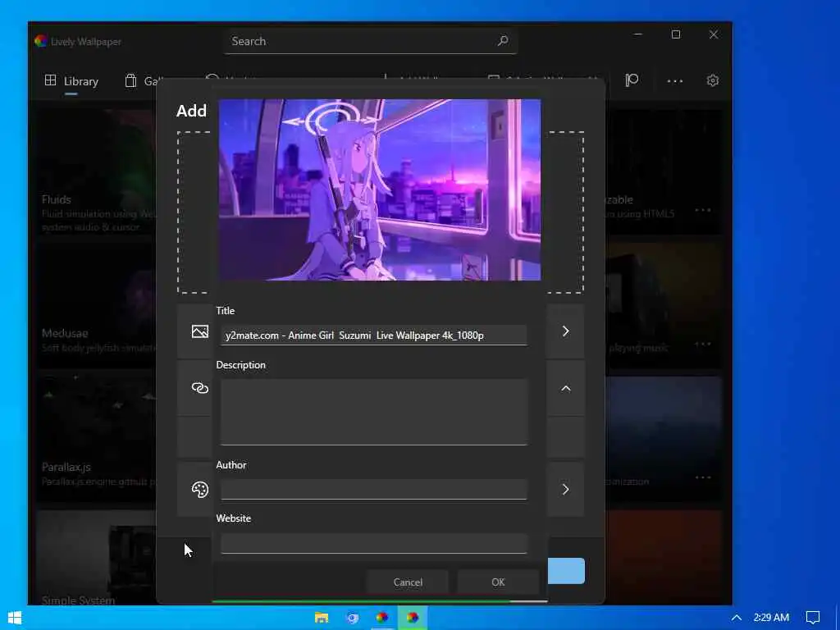Open the three-dots menu on the top-right library card
This screenshot has height=630, width=840.
pyautogui.click(x=702, y=211)
